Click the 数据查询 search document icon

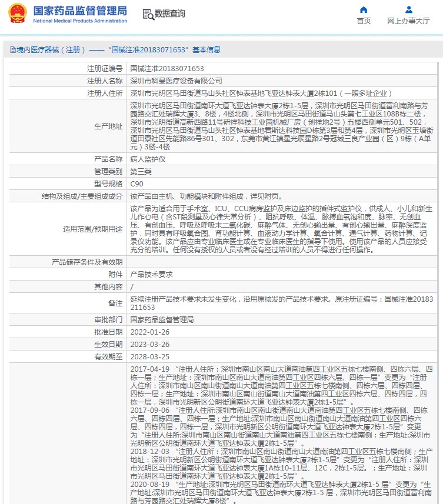pos(148,14)
